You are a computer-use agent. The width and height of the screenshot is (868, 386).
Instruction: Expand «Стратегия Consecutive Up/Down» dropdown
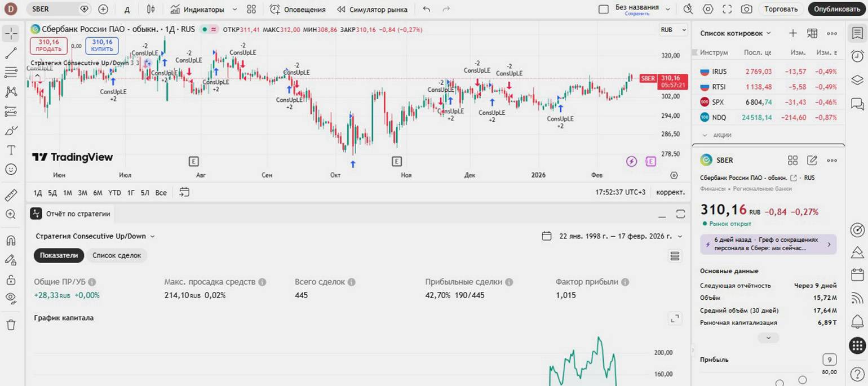coord(95,236)
